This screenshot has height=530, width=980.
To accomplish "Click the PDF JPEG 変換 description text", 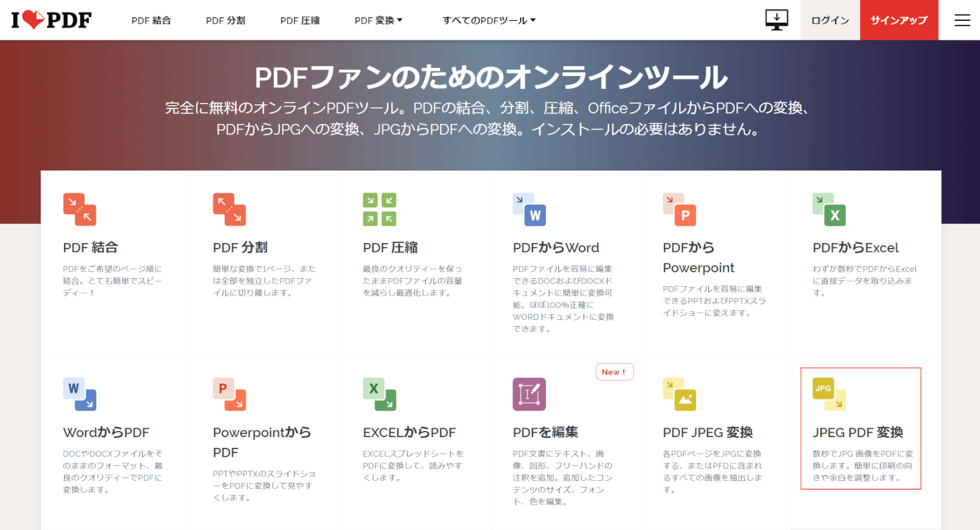I will tap(713, 471).
